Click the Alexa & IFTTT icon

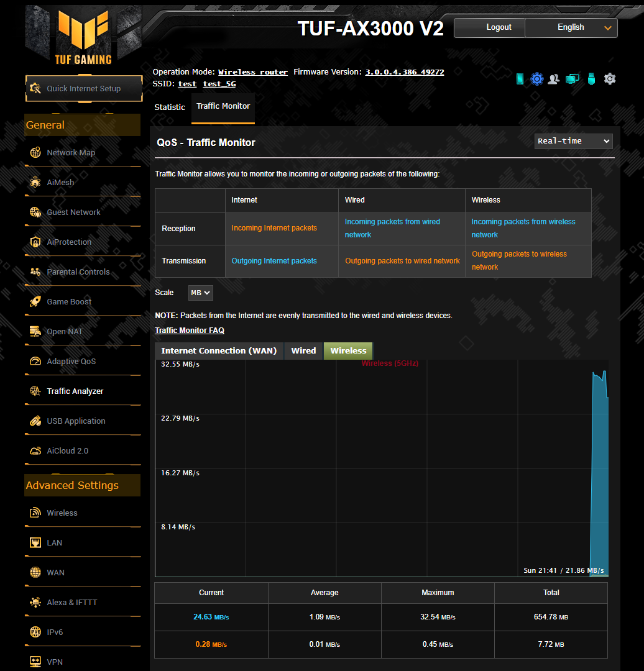(x=35, y=603)
